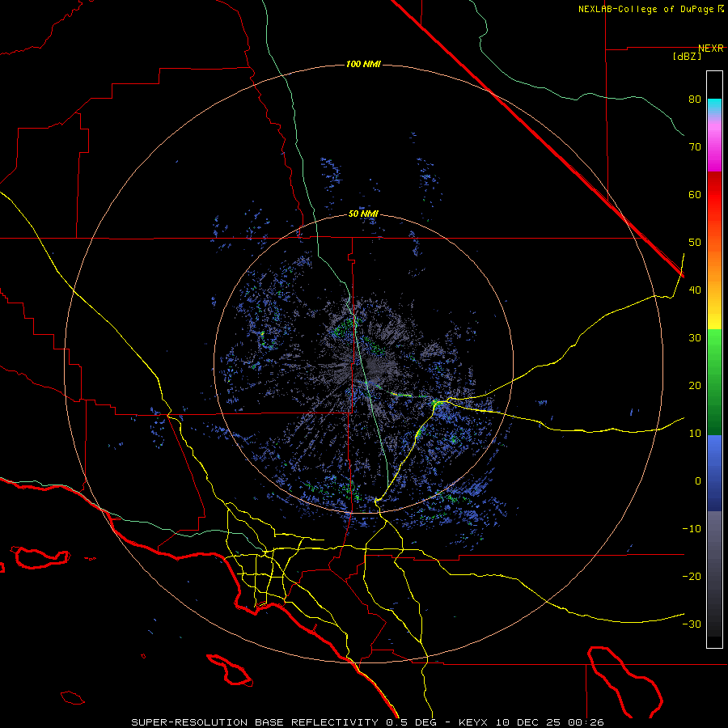728x728 pixels.
Task: Click the 20 value on the dBZ scale
Action: coord(695,386)
